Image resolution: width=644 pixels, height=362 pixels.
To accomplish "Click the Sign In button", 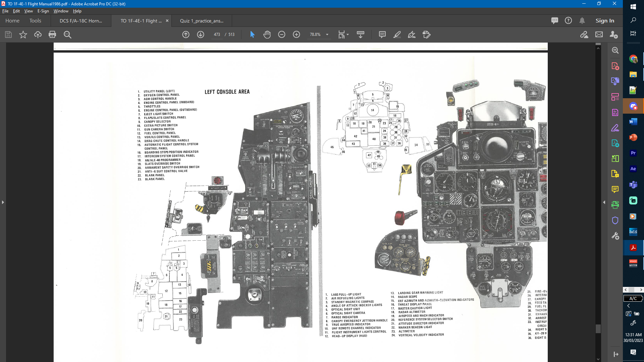I will 605,21.
